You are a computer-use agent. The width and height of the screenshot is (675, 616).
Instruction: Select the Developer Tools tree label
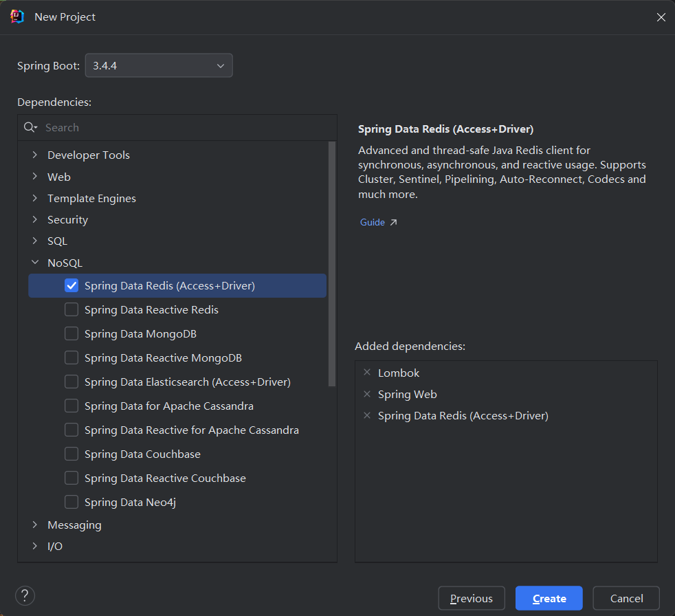pos(88,155)
